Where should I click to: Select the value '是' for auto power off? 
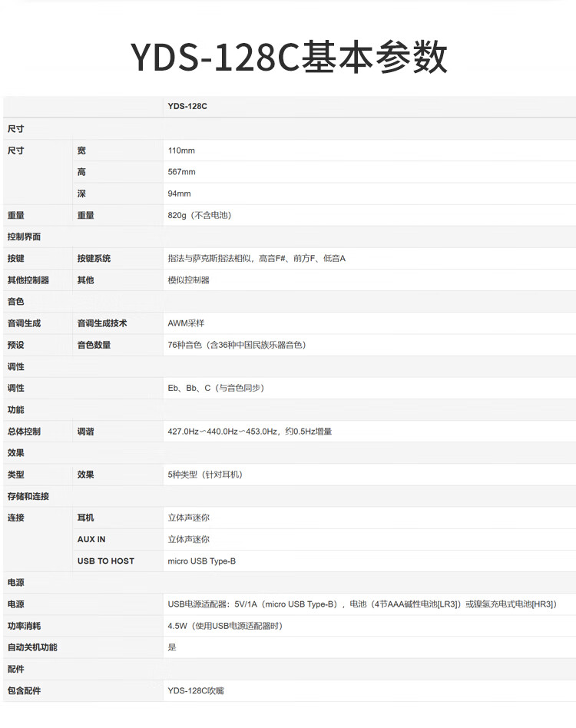tap(172, 647)
